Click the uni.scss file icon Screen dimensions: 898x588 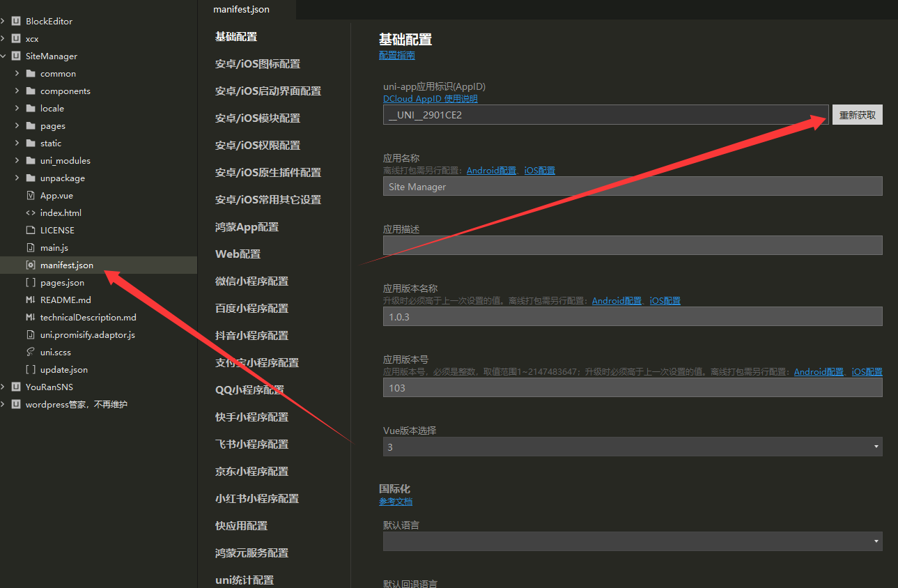[x=30, y=353]
